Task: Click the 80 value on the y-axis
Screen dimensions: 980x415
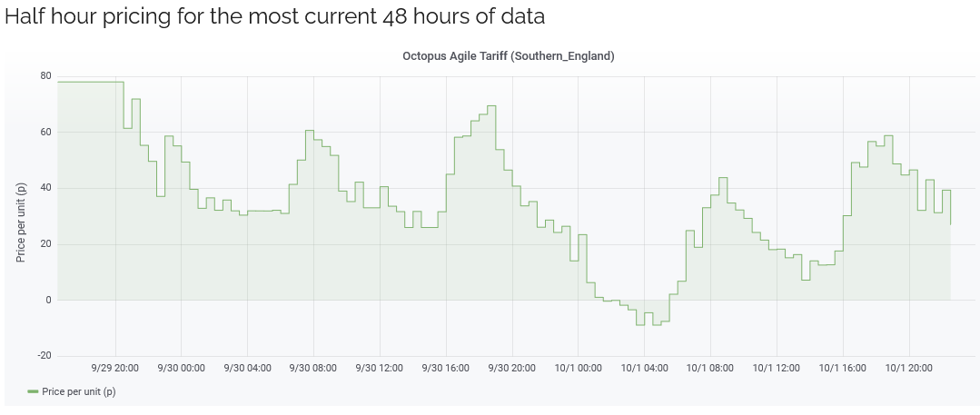Action: pyautogui.click(x=46, y=76)
